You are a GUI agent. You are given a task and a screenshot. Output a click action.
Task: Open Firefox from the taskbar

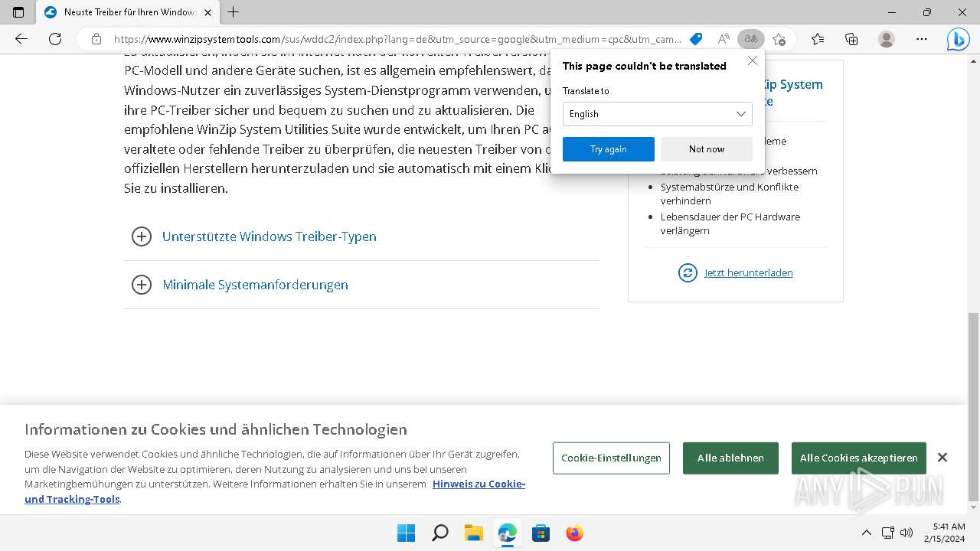coord(574,533)
